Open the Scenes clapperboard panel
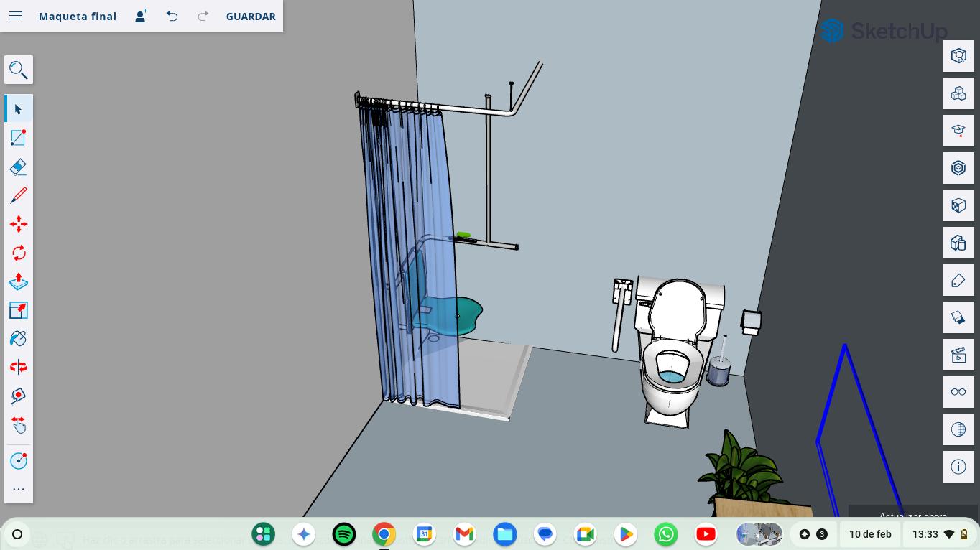The width and height of the screenshot is (980, 550). [958, 355]
